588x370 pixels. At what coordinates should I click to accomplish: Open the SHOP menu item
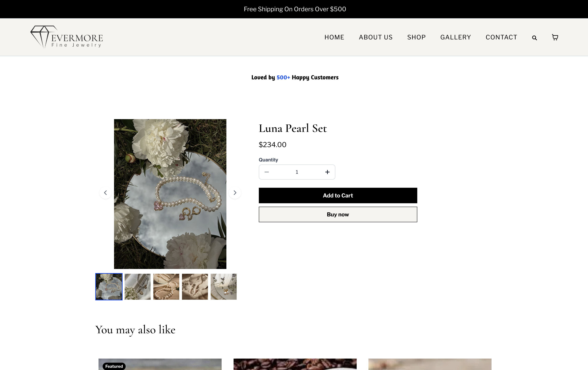click(x=416, y=37)
